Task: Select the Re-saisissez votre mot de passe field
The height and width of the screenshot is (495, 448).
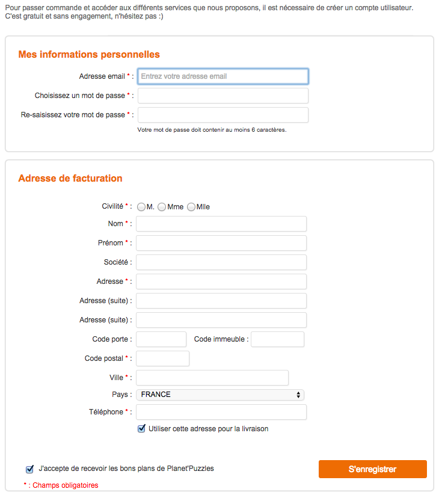Action: (223, 115)
